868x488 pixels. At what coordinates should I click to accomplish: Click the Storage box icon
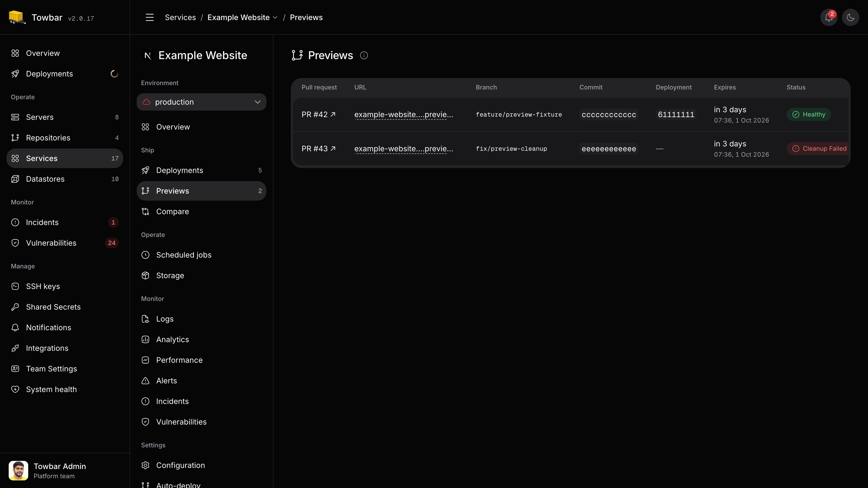coord(145,275)
